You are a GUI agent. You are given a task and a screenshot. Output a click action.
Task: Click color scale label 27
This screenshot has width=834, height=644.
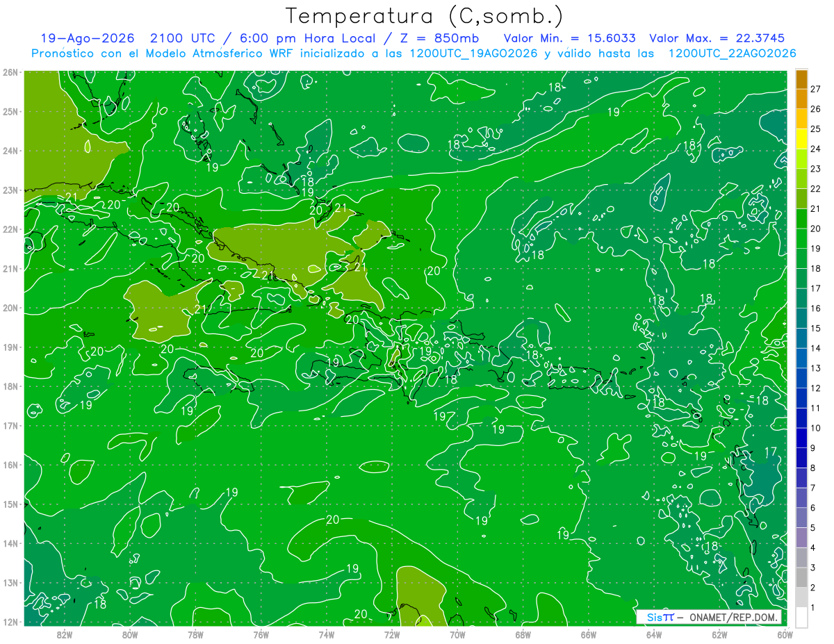(x=815, y=89)
